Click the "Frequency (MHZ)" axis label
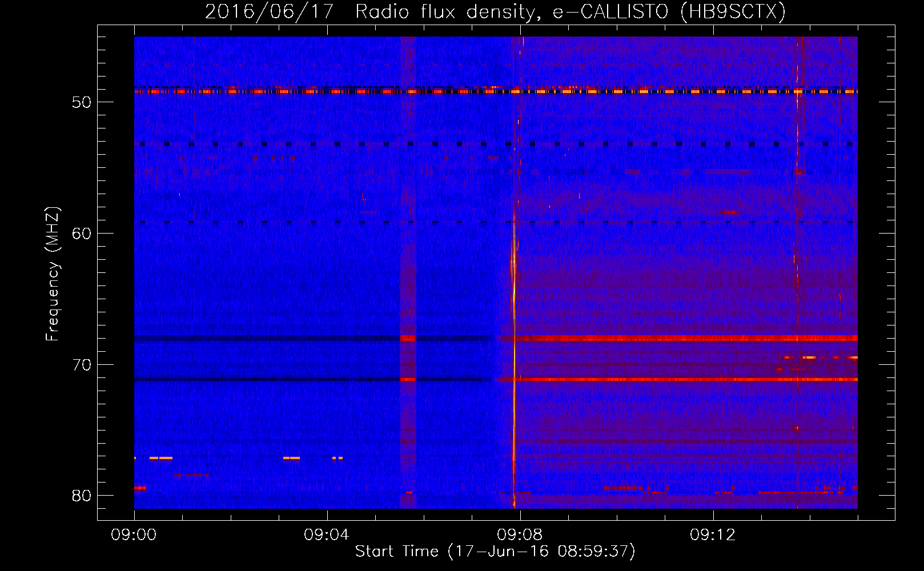The height and width of the screenshot is (571, 924). pos(52,274)
